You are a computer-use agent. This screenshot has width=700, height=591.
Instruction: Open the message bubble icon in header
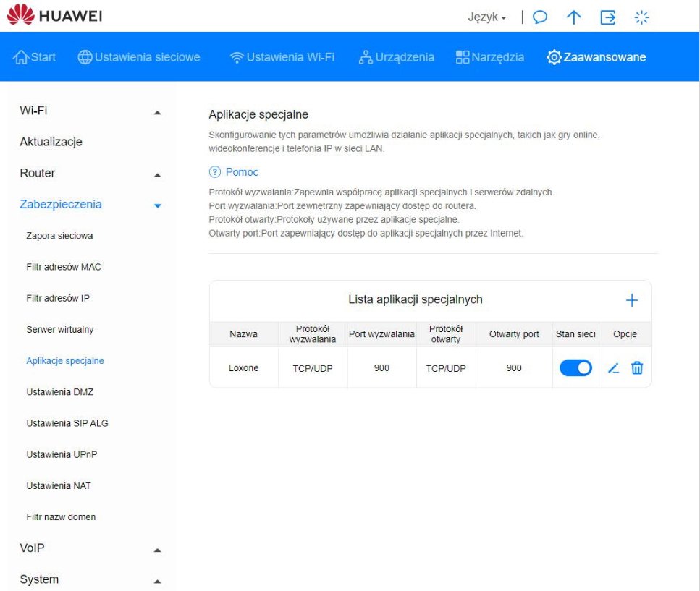pyautogui.click(x=540, y=17)
